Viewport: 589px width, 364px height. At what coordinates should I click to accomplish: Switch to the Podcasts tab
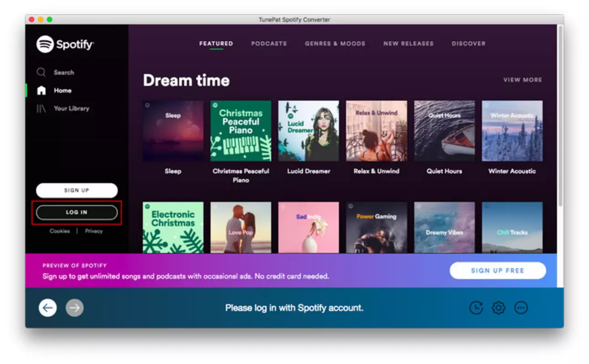point(269,44)
